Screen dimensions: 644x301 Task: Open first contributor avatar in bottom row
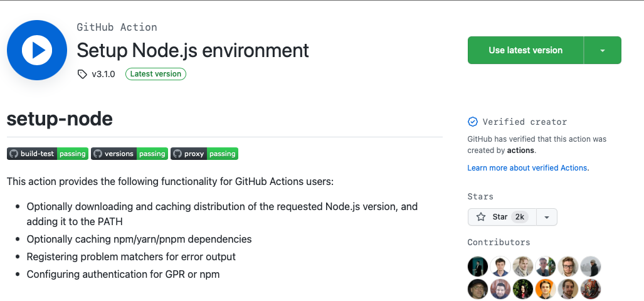(x=478, y=288)
